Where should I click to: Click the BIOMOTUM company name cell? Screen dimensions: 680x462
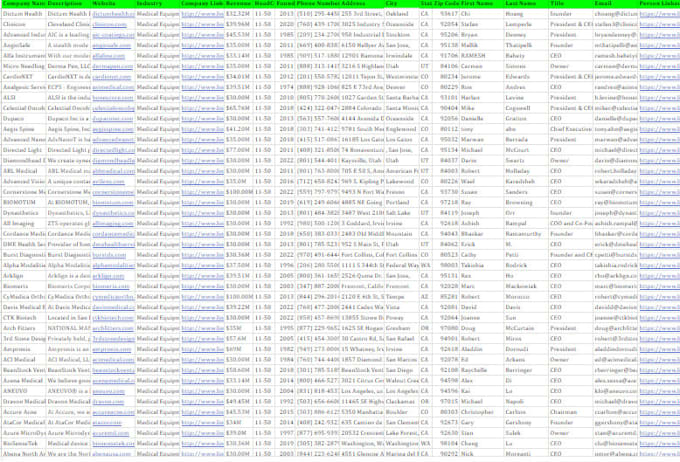(23, 203)
